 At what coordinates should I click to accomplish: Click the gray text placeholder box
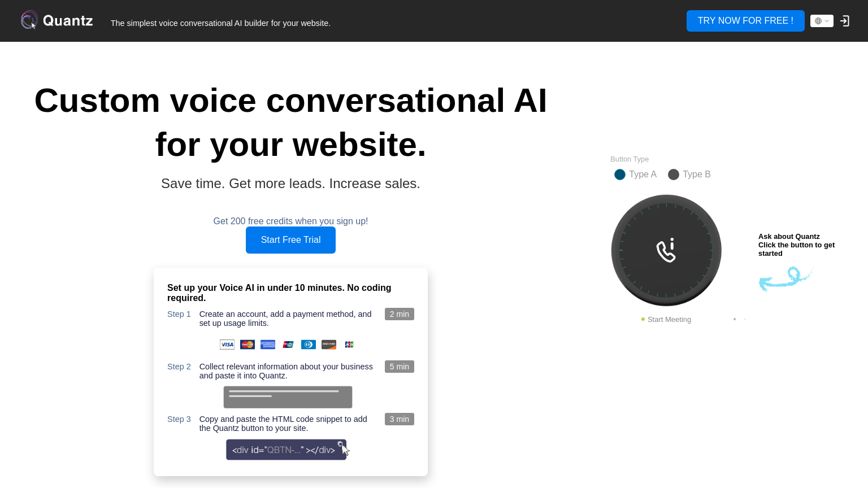[288, 397]
